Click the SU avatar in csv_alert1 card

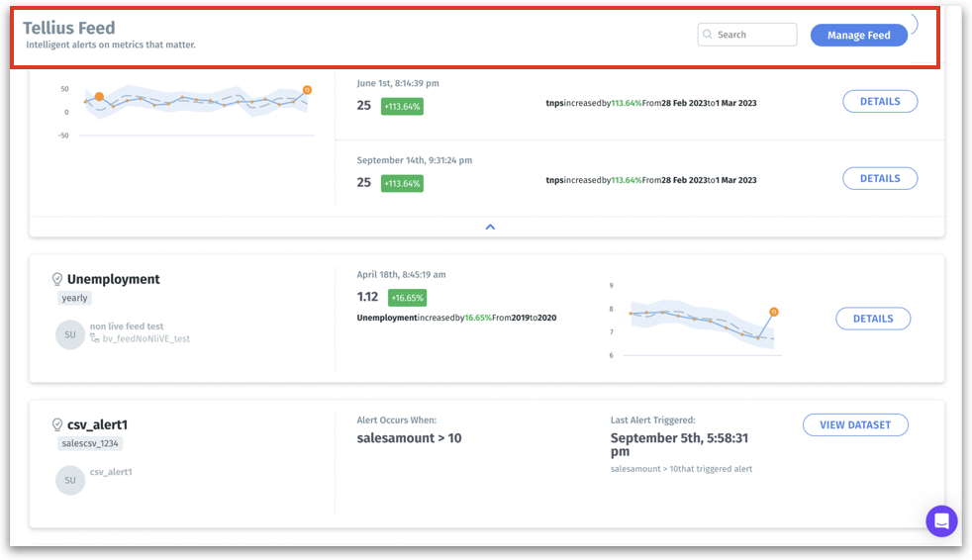70,480
